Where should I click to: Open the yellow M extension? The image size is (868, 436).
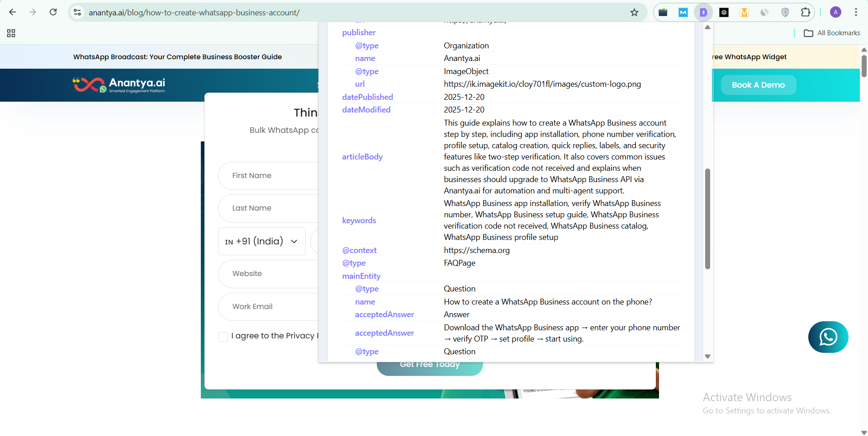pos(744,12)
